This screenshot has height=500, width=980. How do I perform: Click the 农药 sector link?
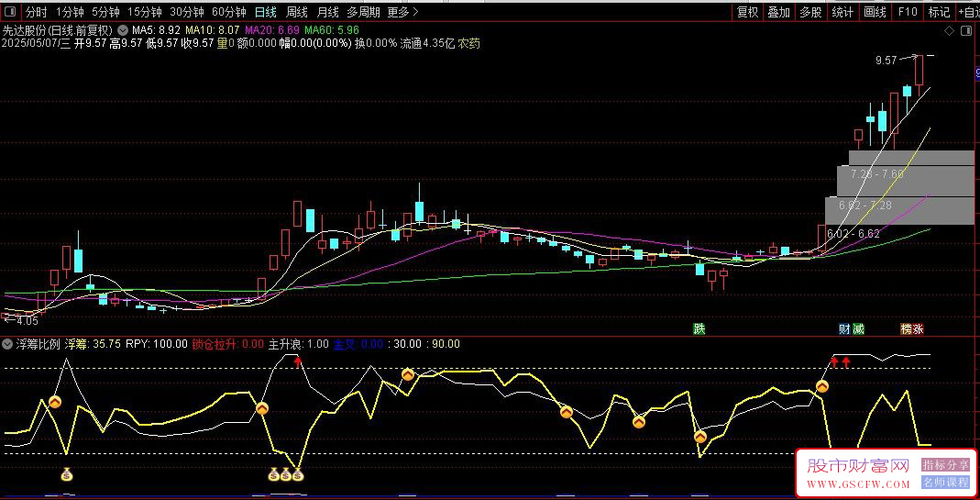[x=469, y=43]
